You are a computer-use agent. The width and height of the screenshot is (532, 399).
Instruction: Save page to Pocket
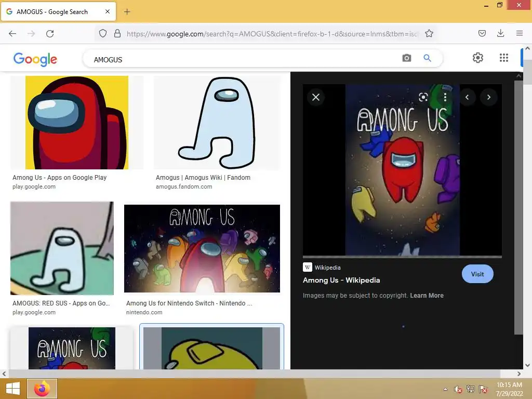coord(482,33)
